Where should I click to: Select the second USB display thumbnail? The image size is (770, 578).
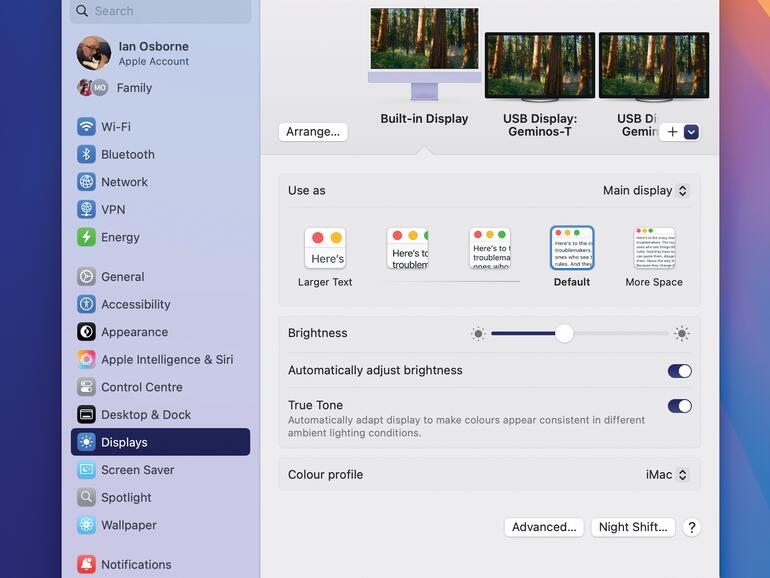[654, 66]
